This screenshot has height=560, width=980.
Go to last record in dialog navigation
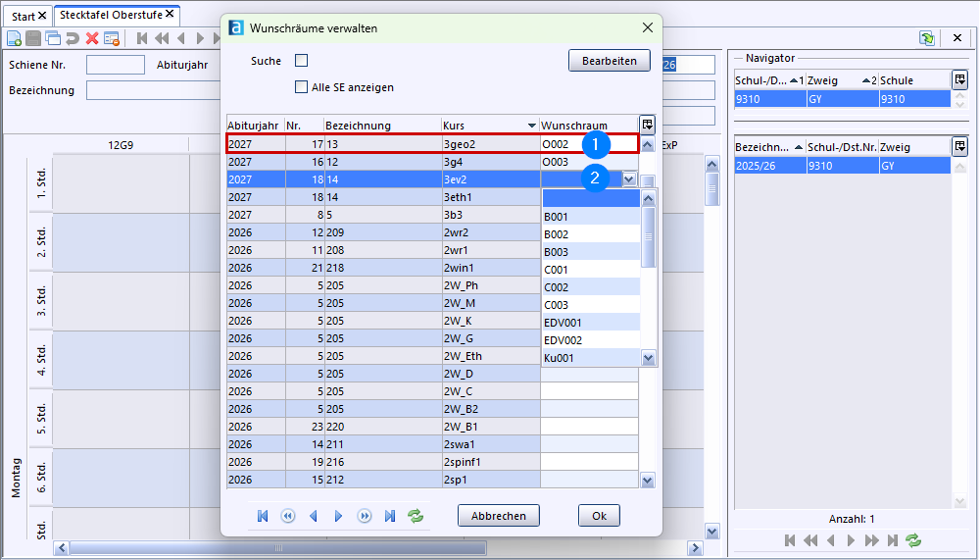coord(390,516)
